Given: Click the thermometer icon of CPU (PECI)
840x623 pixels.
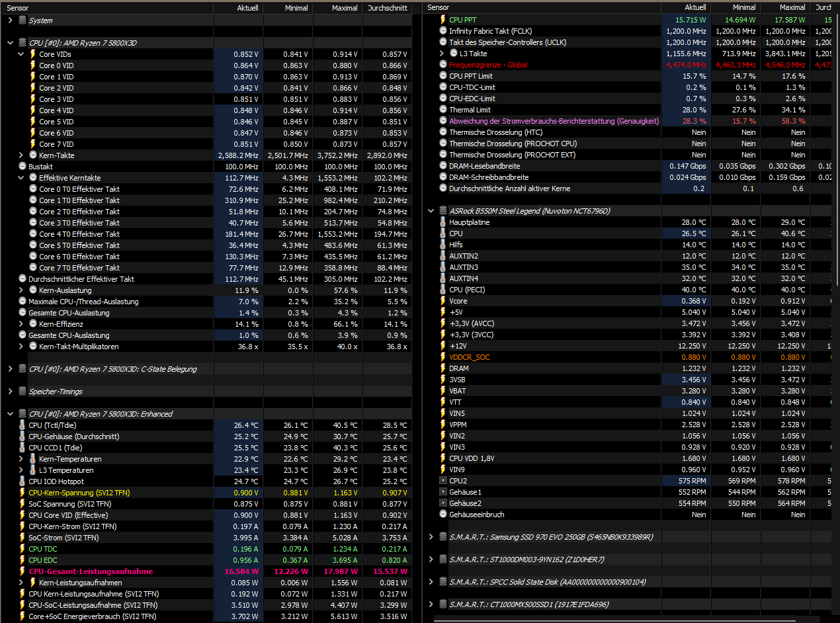Looking at the screenshot, I should pos(443,290).
